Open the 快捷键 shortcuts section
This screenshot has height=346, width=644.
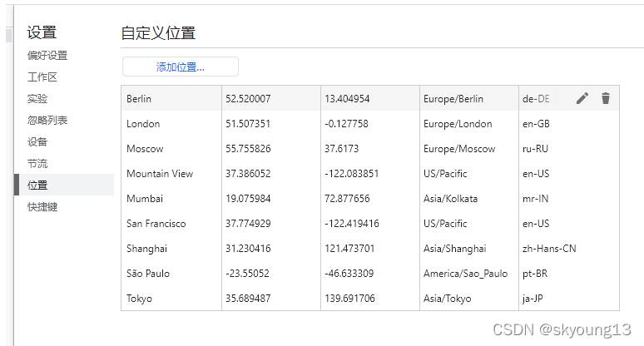coord(42,206)
